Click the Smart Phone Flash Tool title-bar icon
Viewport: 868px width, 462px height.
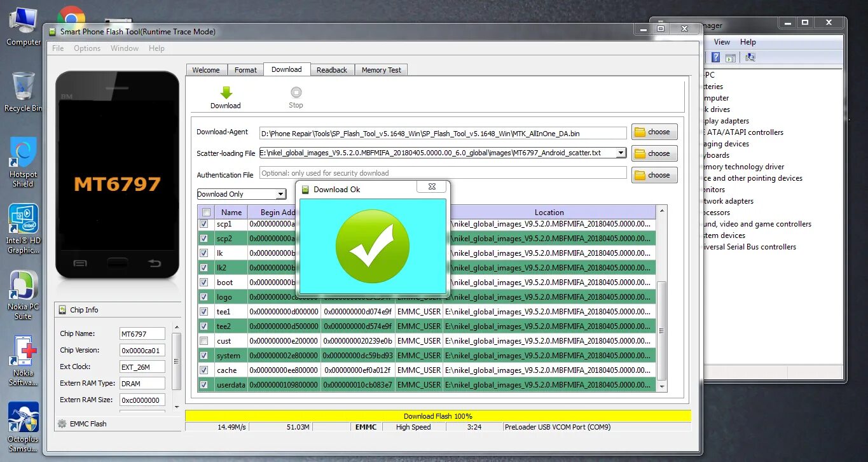52,31
